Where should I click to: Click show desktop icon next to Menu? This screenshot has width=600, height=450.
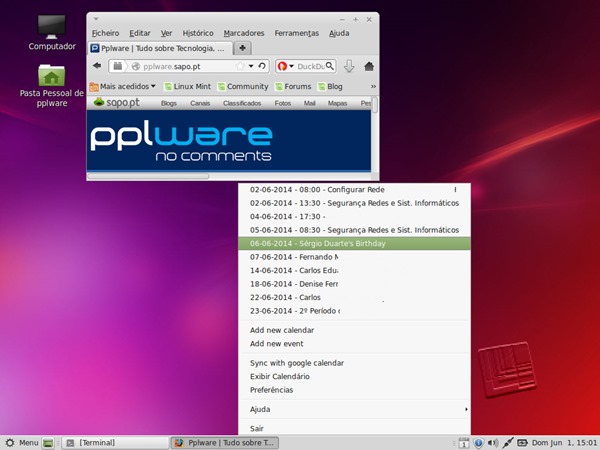coord(48,443)
